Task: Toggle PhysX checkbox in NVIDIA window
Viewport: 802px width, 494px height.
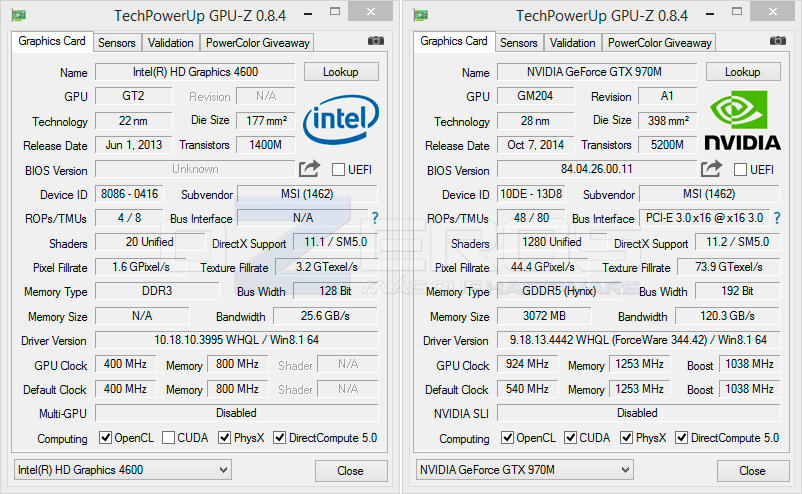Action: click(x=626, y=438)
